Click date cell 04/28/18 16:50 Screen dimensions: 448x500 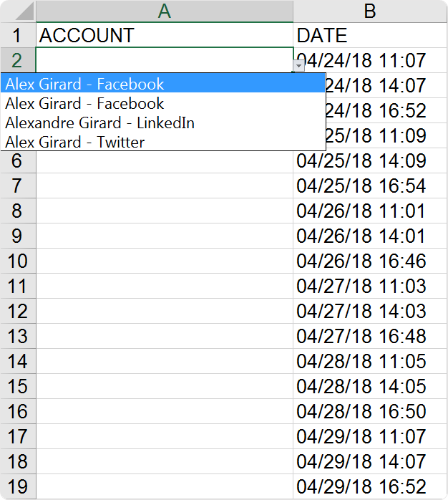tap(370, 411)
